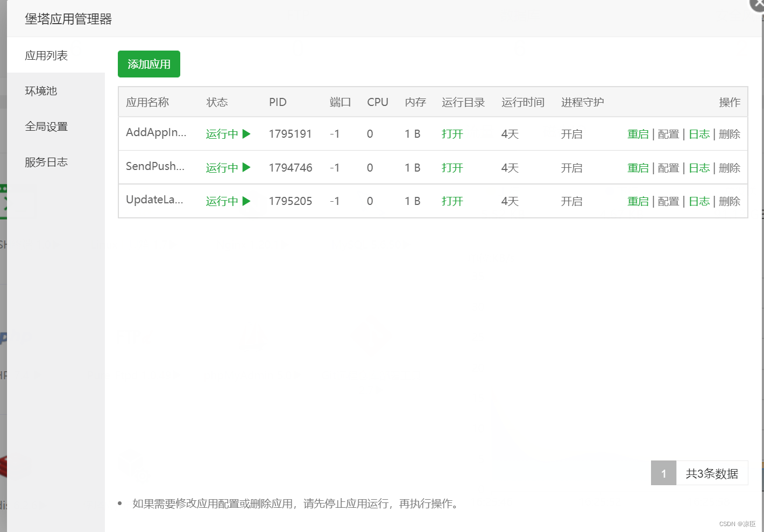View logs for the UpdateLa app
The image size is (764, 532).
[x=699, y=201]
